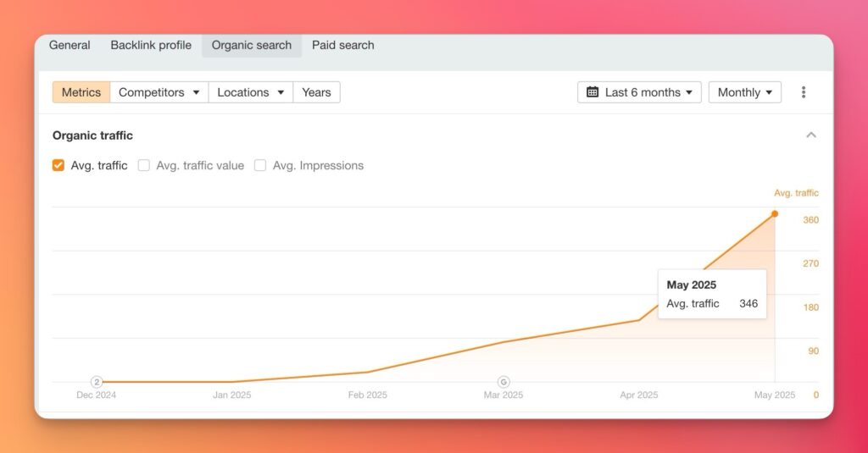
Task: Collapse the Organic traffic section chevron
Action: click(811, 135)
